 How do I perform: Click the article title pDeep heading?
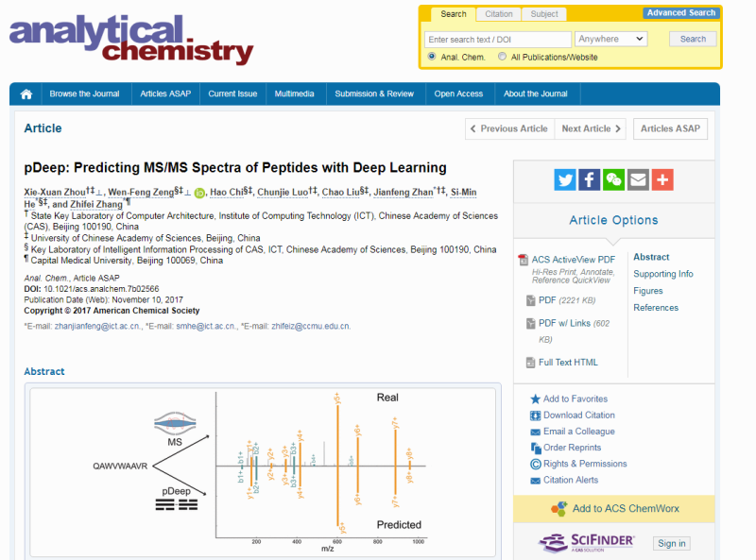(235, 168)
